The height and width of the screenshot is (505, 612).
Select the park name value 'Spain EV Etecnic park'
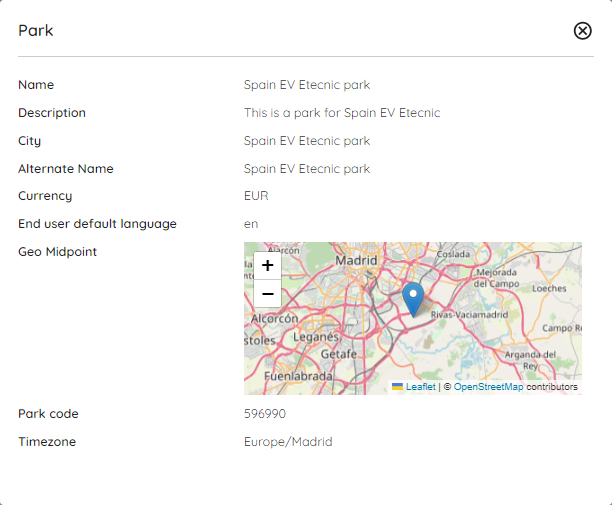coord(307,85)
